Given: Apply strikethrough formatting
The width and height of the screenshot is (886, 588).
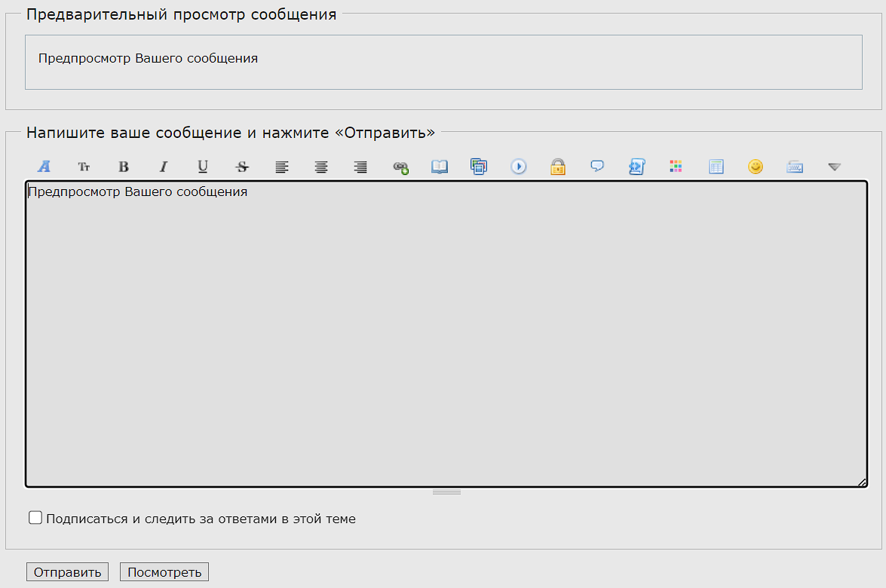Looking at the screenshot, I should pos(242,167).
